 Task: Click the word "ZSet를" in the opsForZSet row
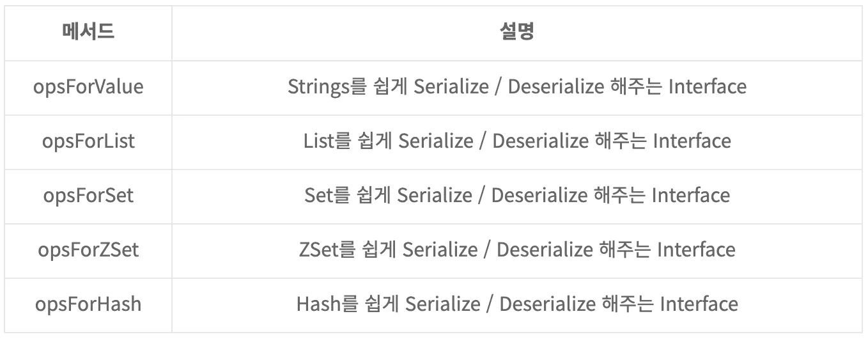(x=326, y=249)
